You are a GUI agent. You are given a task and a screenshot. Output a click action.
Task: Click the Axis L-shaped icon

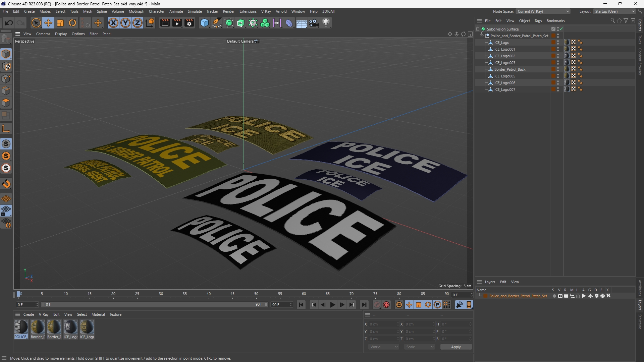click(6, 128)
